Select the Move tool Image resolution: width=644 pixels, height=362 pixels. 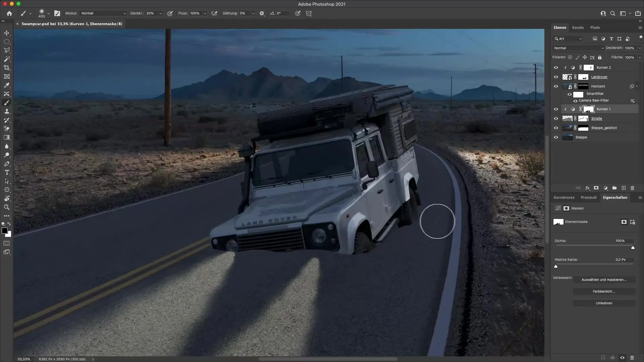coord(7,33)
